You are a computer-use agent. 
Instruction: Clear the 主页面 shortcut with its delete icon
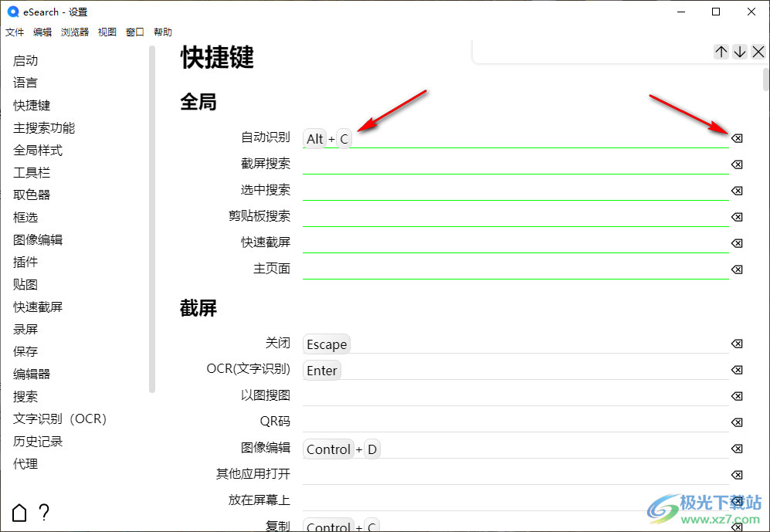tap(737, 269)
